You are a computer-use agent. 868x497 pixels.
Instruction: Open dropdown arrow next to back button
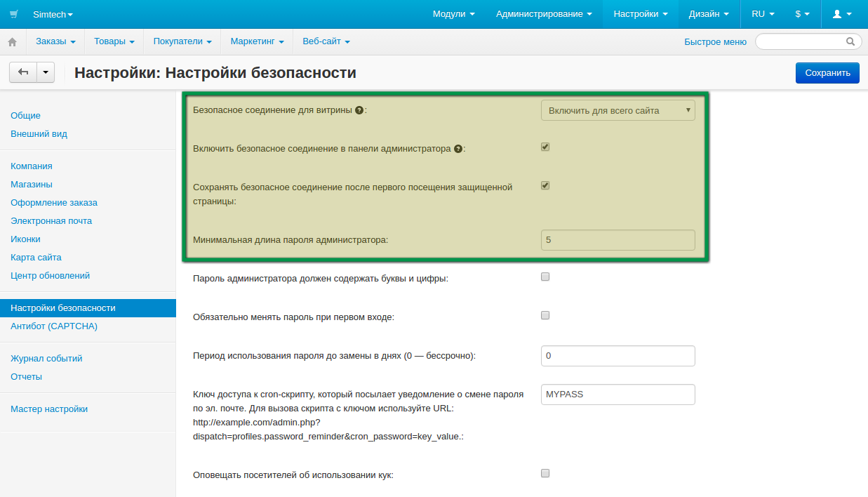coord(46,72)
